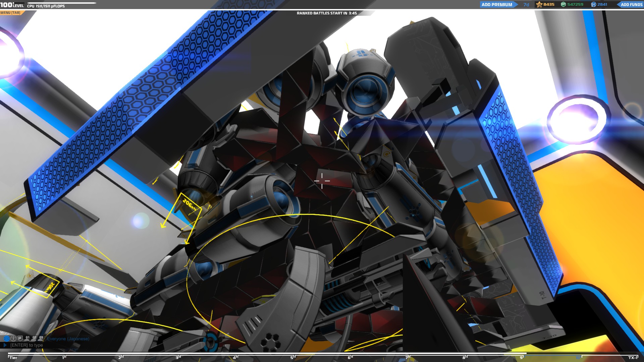The height and width of the screenshot is (362, 644).
Task: Click the 'RANKED BATTLES START IN 3:45' banner
Action: click(327, 13)
